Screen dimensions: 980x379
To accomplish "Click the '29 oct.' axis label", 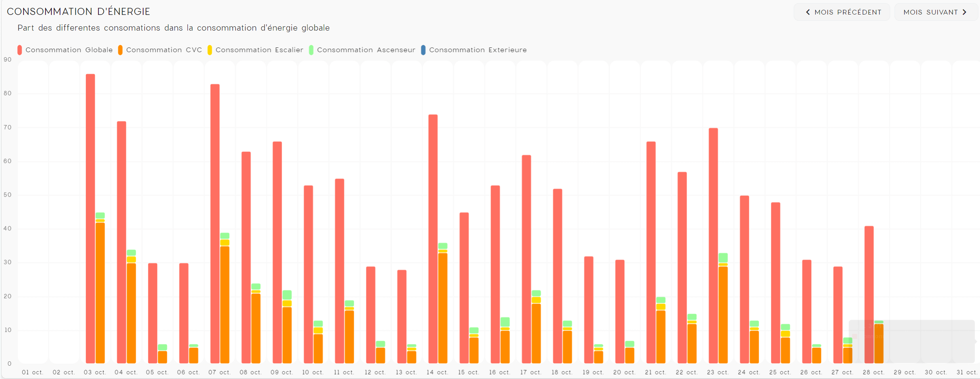I will (905, 372).
